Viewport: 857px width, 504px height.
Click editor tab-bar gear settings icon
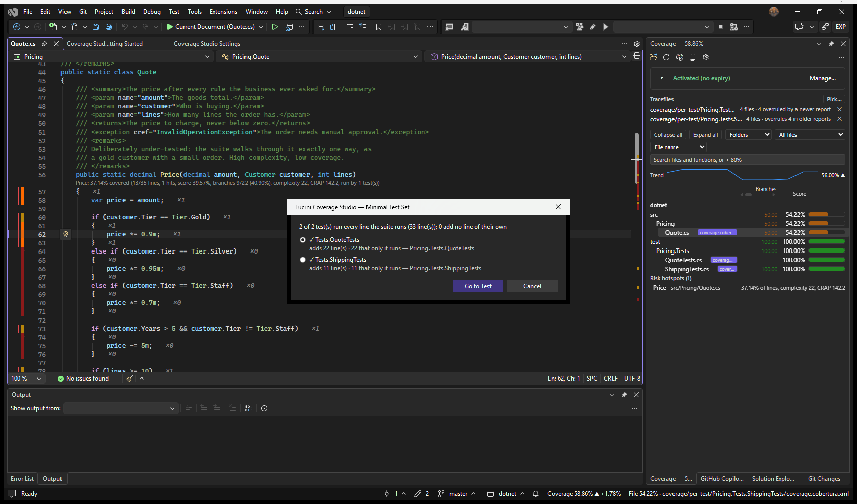pyautogui.click(x=637, y=44)
